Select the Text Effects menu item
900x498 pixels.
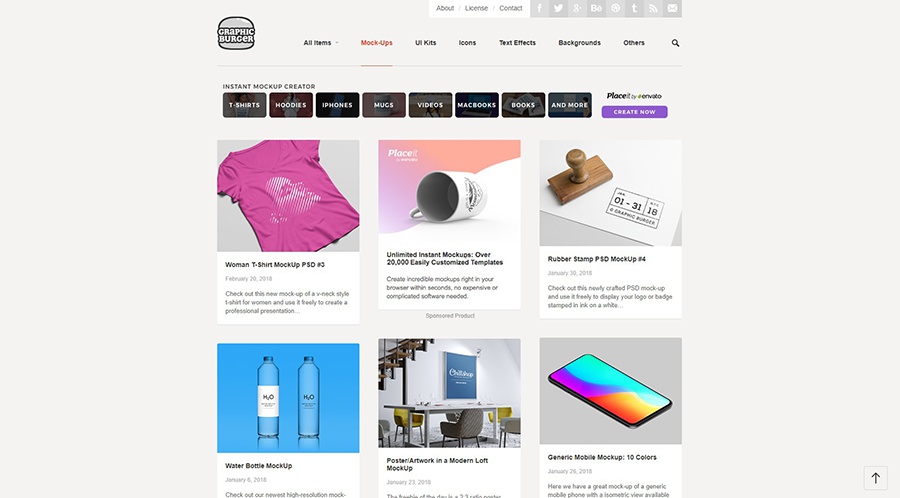coord(517,42)
